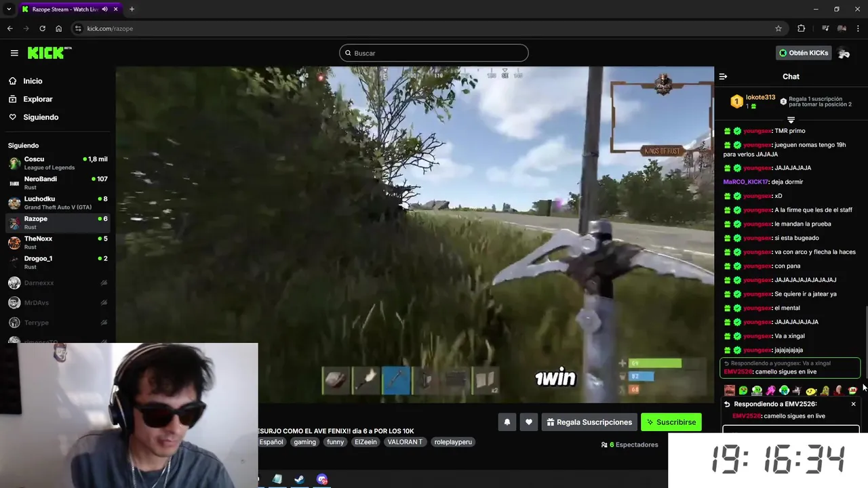The image size is (868, 488).
Task: Open a new browser tab
Action: click(x=132, y=9)
